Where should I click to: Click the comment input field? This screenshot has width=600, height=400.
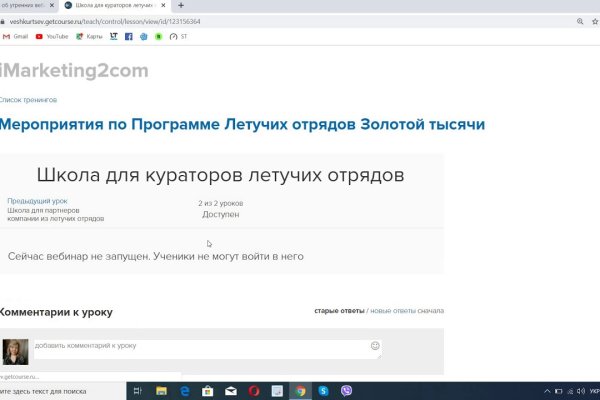point(200,347)
